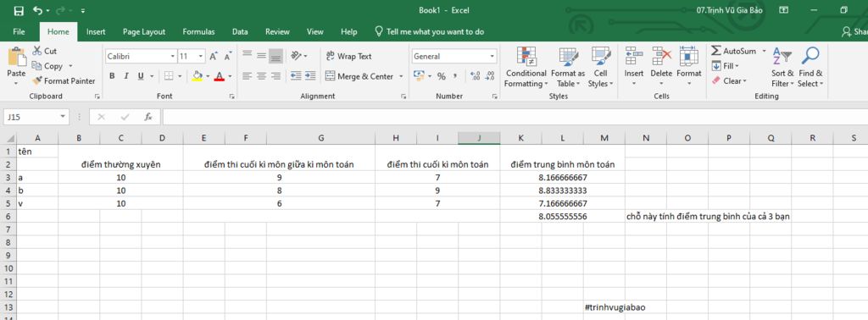Toggle Bold formatting
Screen dimensions: 868x320
coord(112,75)
